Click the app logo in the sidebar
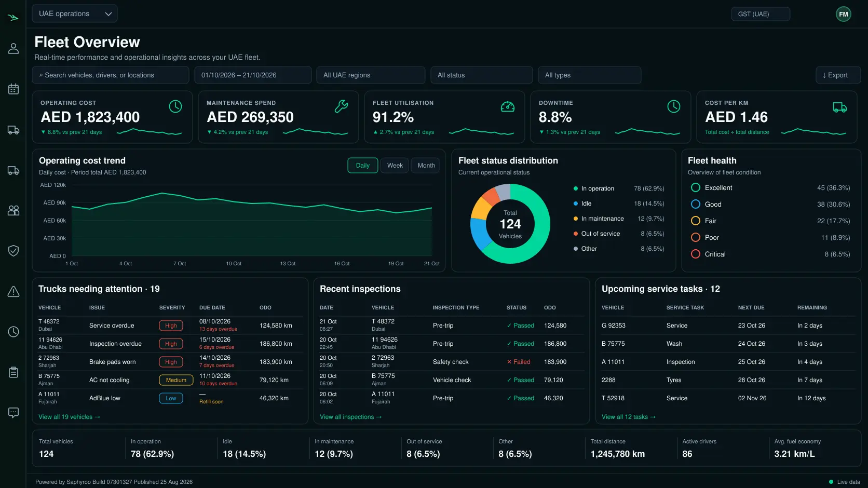868x488 pixels. [x=13, y=18]
